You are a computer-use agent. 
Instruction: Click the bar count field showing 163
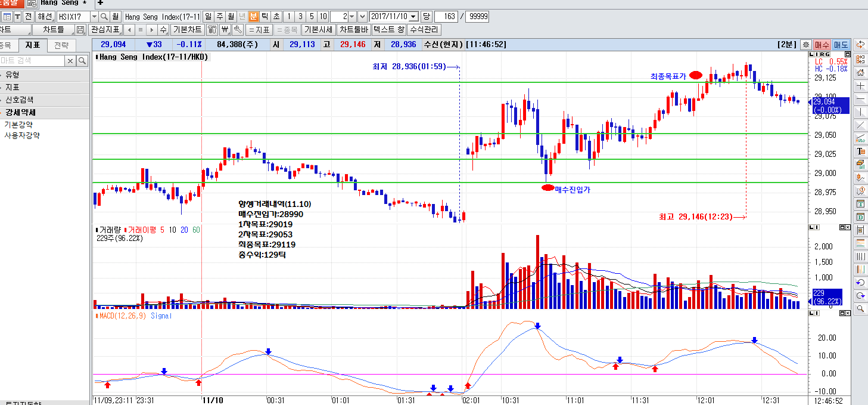[446, 17]
